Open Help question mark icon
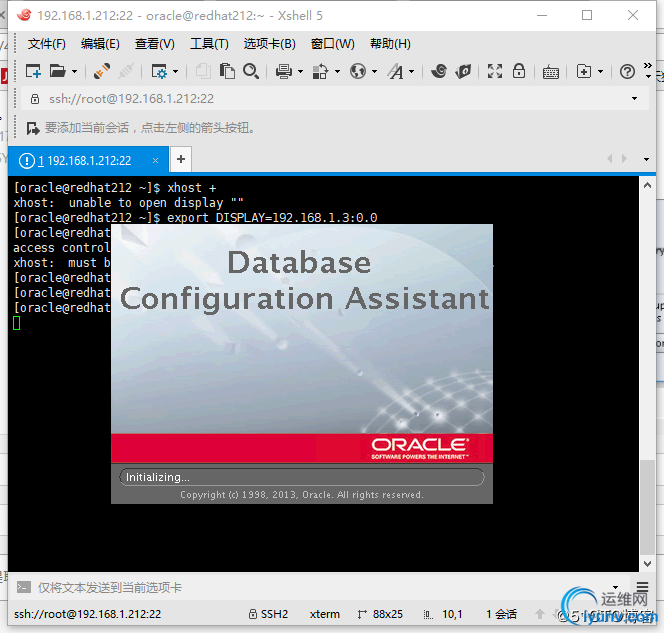Screen dimensions: 664x633 pyautogui.click(x=627, y=72)
